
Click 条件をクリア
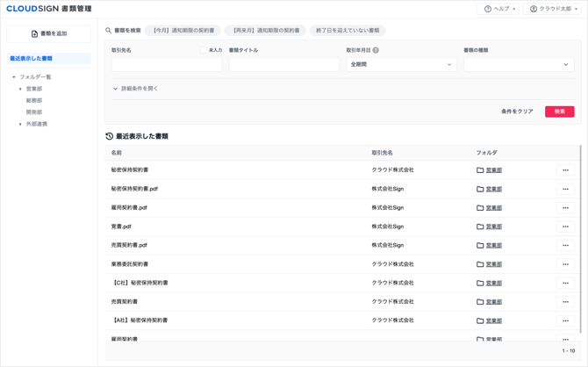click(x=517, y=112)
